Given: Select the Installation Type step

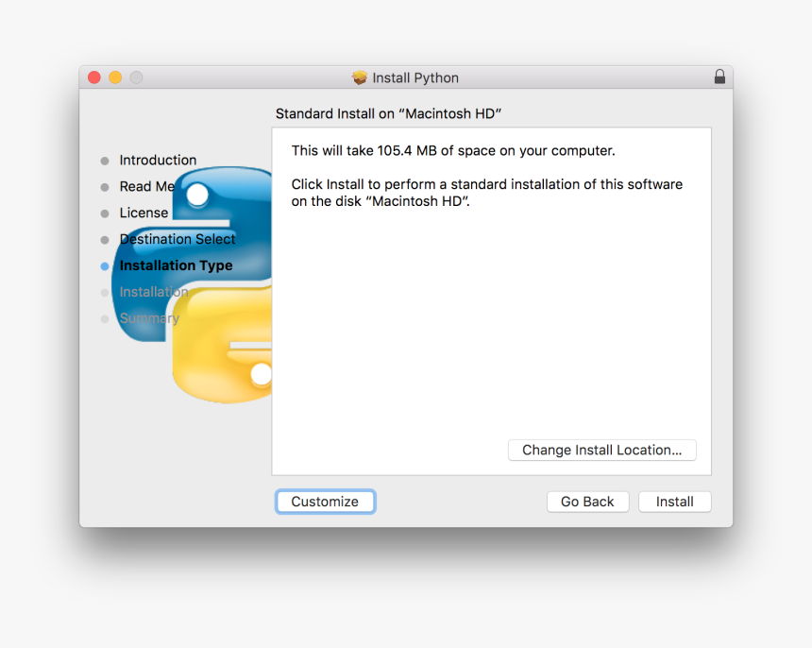Looking at the screenshot, I should point(176,265).
